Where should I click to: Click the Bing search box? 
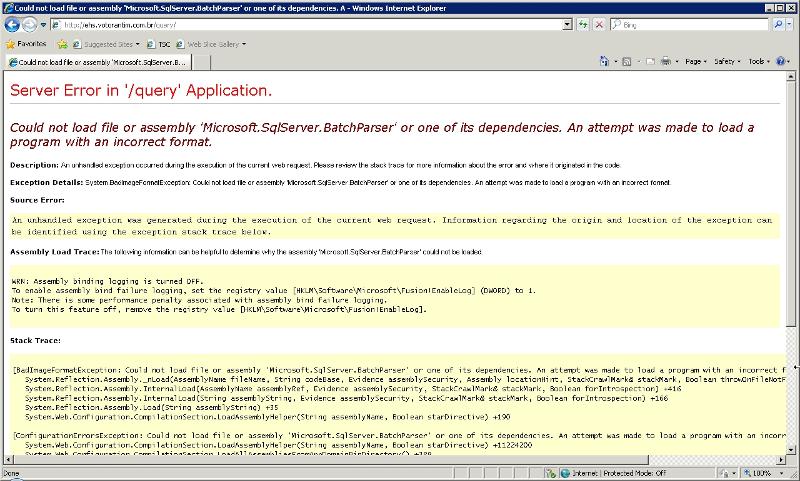[x=689, y=24]
